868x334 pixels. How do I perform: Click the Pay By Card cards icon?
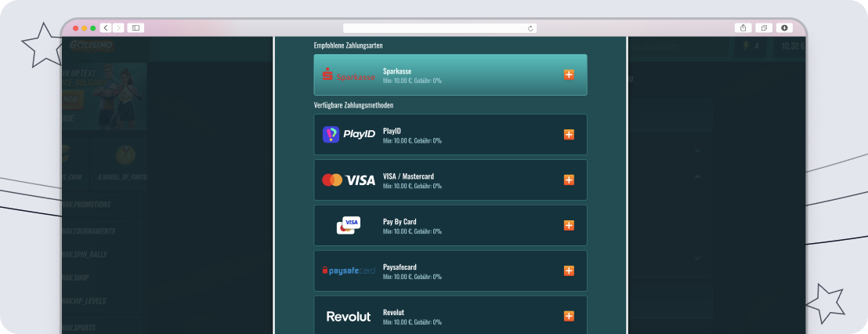[349, 225]
